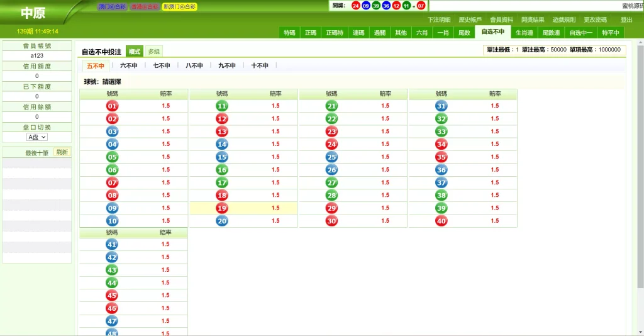Select lottery ball number 45

pos(112,295)
